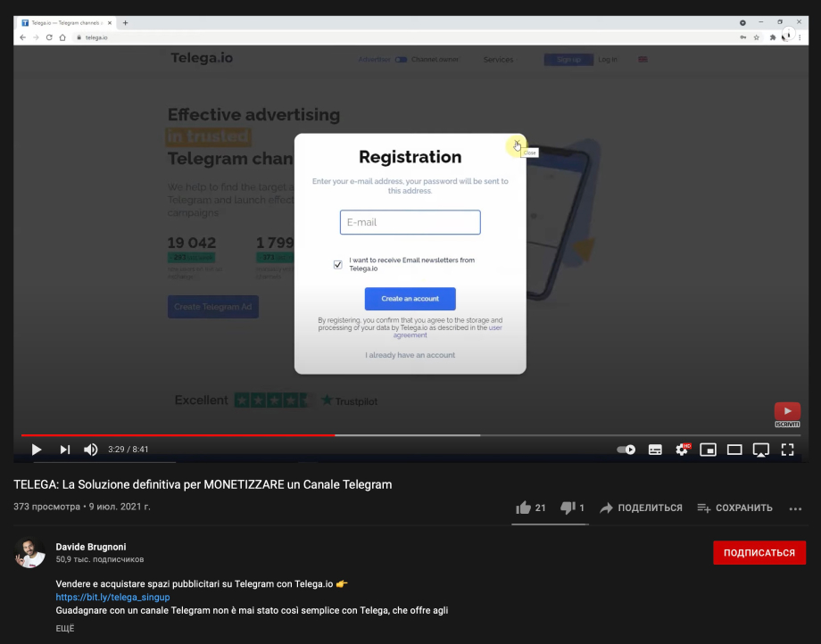Open Davide Brugnoni channel name
The width and height of the screenshot is (821, 644).
point(91,547)
